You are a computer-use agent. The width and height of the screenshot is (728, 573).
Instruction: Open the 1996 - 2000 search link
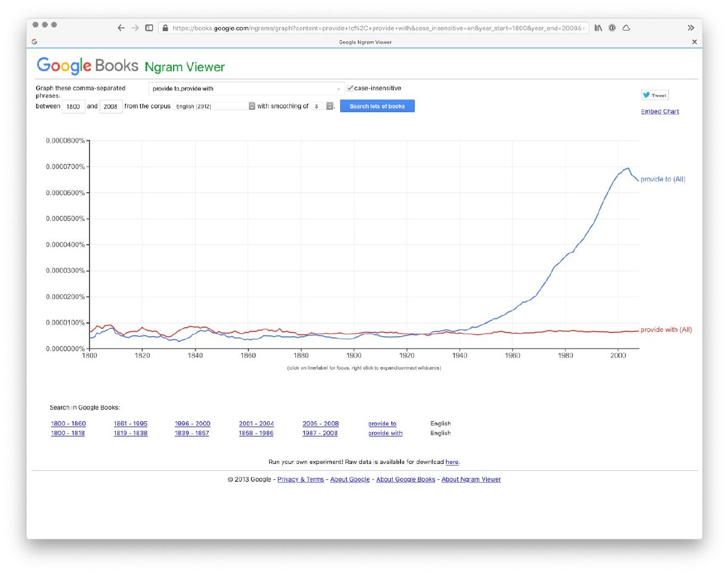point(192,424)
